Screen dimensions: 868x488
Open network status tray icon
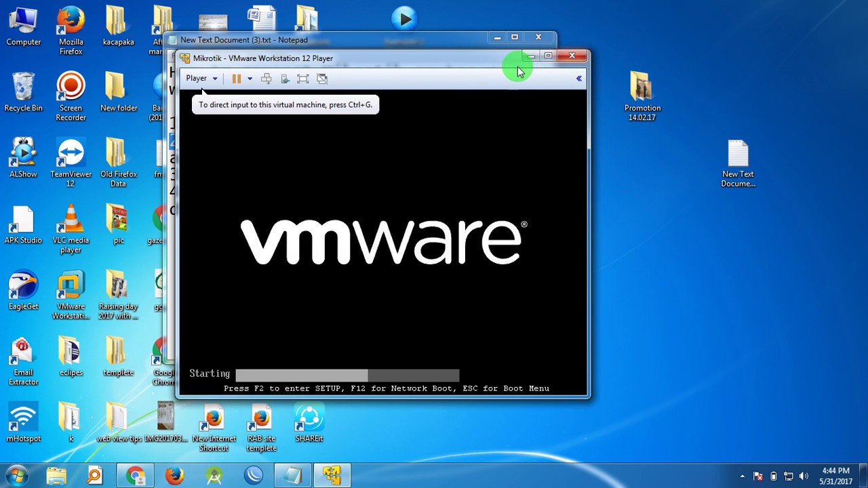click(788, 476)
